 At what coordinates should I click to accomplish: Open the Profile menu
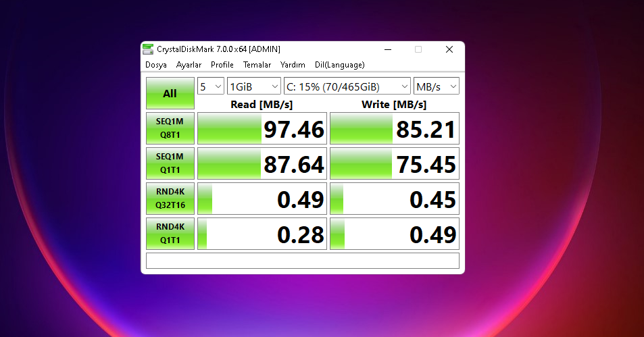point(222,65)
